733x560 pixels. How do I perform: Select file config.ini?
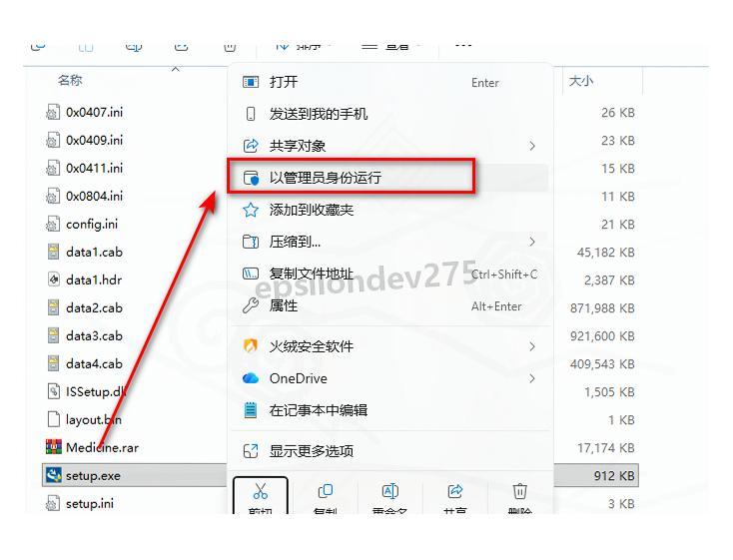click(x=92, y=225)
